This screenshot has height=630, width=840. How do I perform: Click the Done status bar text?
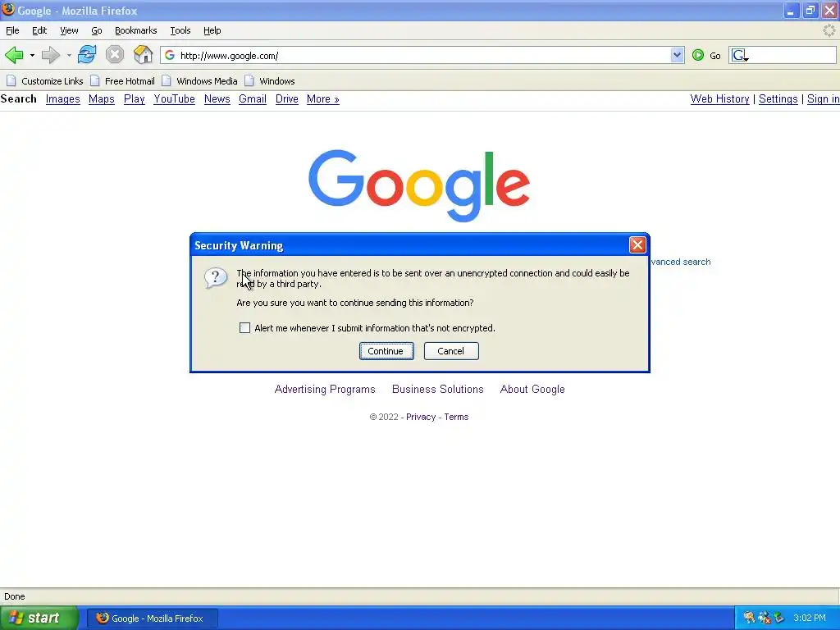click(15, 596)
